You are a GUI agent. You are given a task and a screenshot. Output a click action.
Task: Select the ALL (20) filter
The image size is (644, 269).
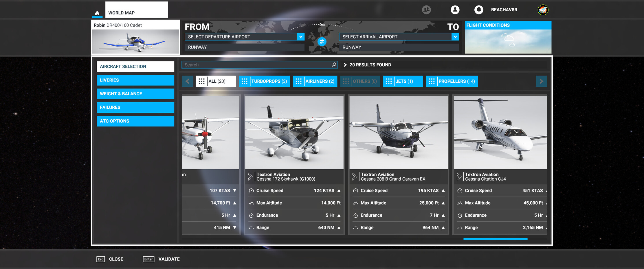216,81
